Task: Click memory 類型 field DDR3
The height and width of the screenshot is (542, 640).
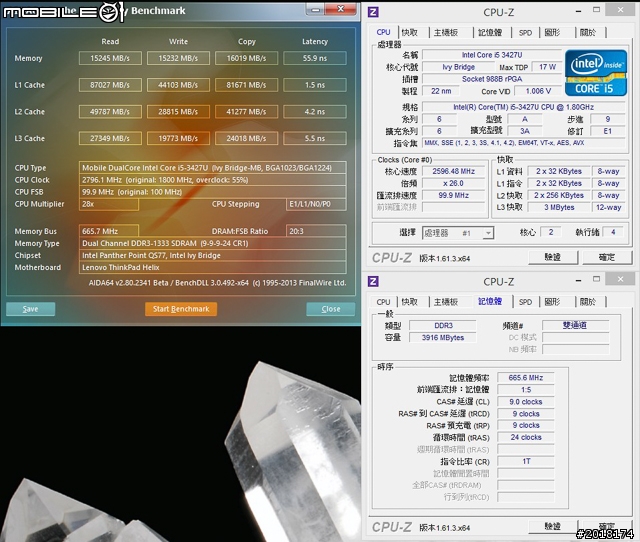Action: [x=443, y=326]
